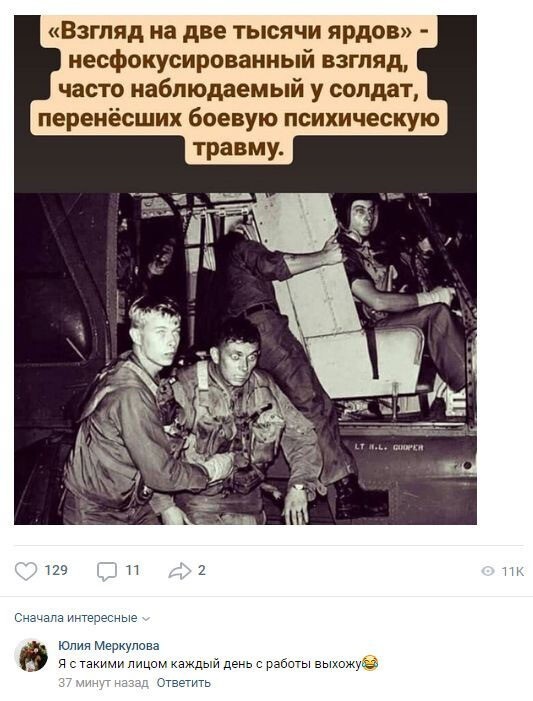Click the 2 shares counter
This screenshot has width=533, height=701.
point(202,570)
